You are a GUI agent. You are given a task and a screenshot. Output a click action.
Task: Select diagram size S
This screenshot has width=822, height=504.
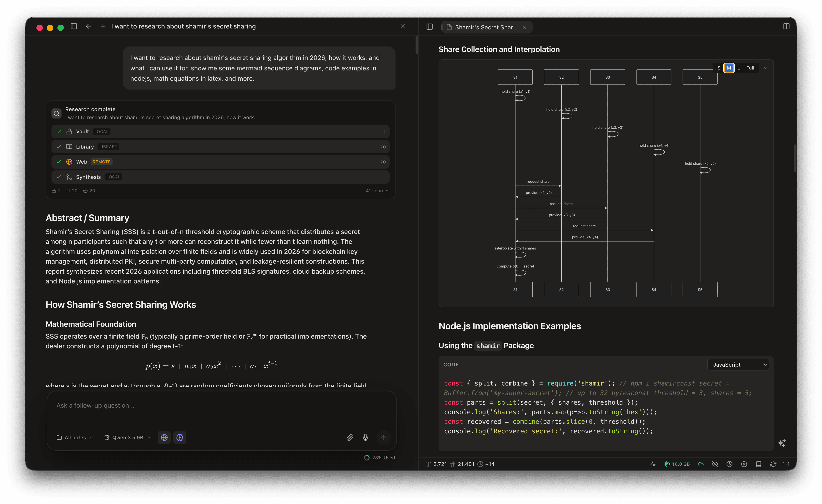click(719, 68)
